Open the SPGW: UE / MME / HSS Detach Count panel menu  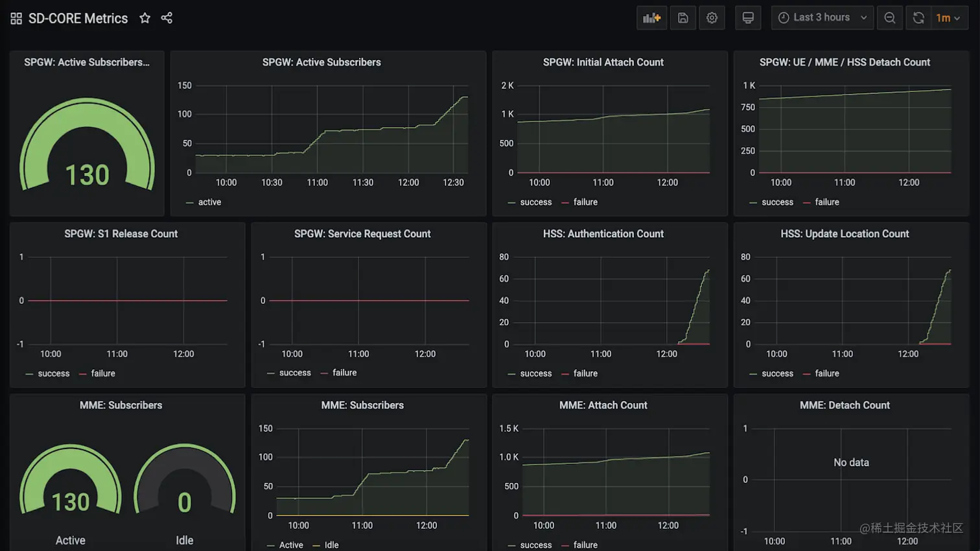845,62
